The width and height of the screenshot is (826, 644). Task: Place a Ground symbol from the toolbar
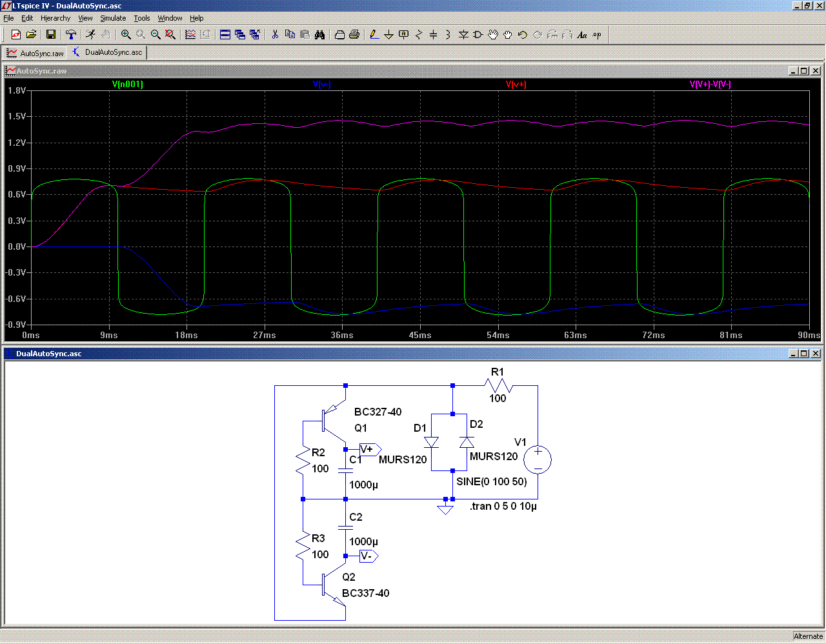388,35
